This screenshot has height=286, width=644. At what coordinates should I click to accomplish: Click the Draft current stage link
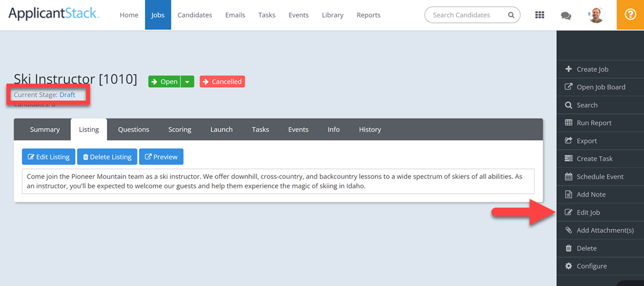(x=67, y=95)
